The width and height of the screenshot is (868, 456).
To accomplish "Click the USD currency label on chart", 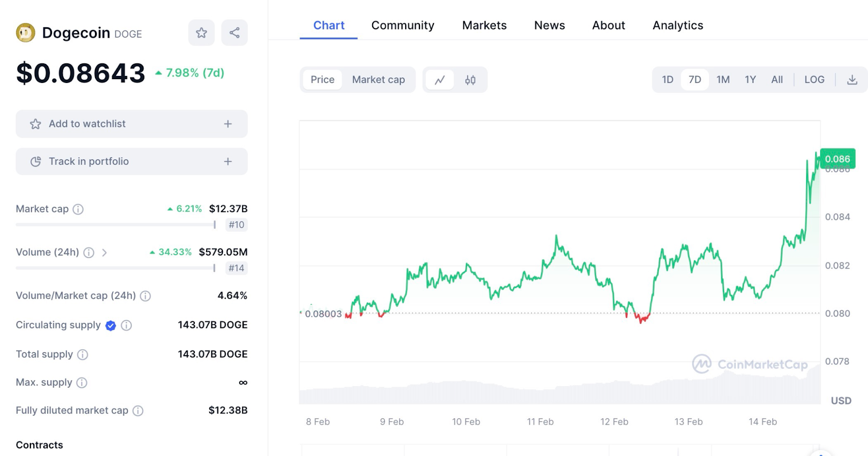I will point(841,401).
